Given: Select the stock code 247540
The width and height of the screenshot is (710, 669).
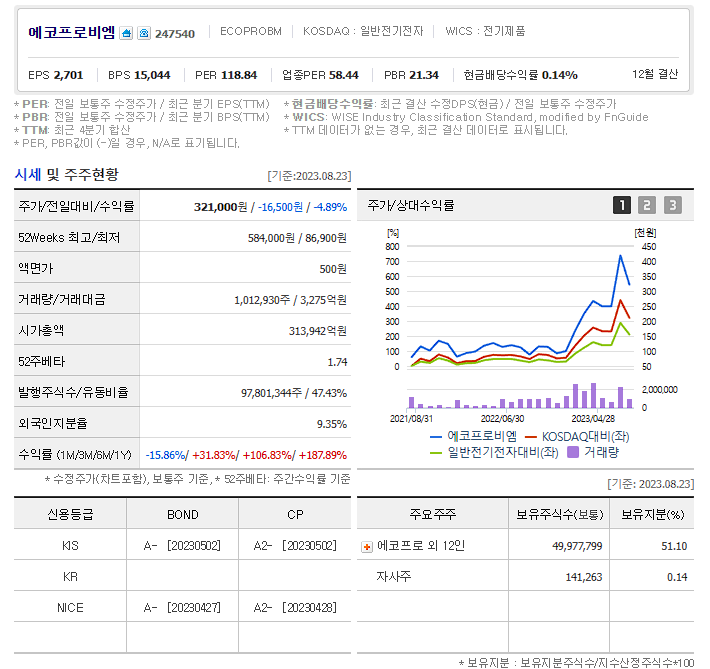Looking at the screenshot, I should (x=175, y=34).
